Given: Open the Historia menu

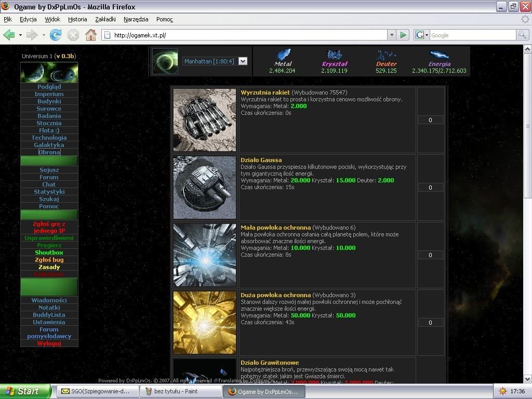Looking at the screenshot, I should (x=77, y=19).
